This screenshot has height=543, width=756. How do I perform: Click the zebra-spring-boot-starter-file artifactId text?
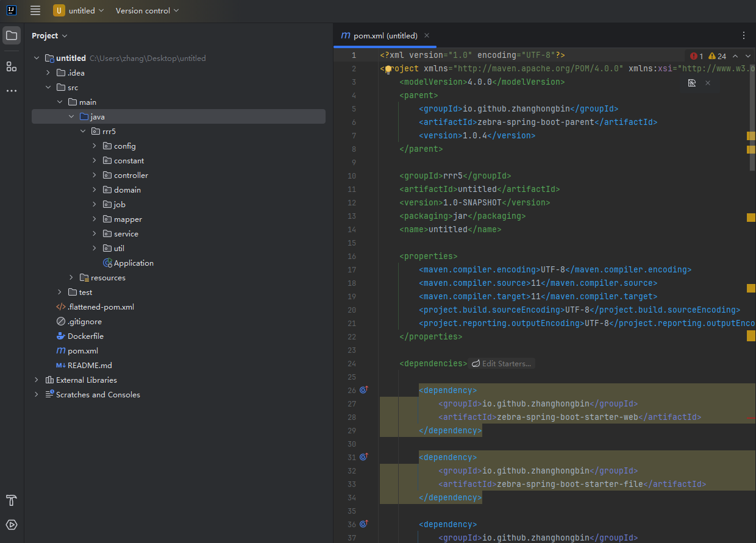pyautogui.click(x=570, y=484)
